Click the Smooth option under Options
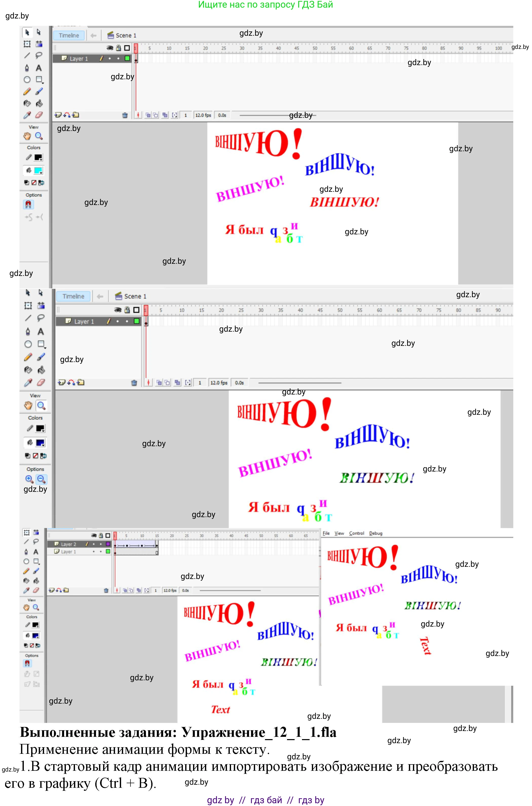This screenshot has width=532, height=806. (x=28, y=217)
